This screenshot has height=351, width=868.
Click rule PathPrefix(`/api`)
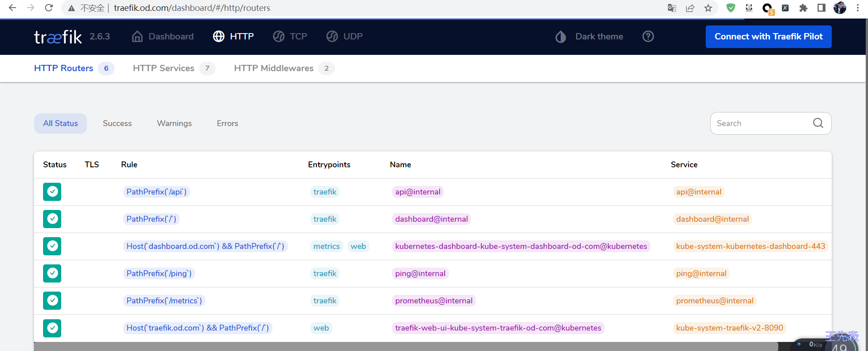(156, 192)
